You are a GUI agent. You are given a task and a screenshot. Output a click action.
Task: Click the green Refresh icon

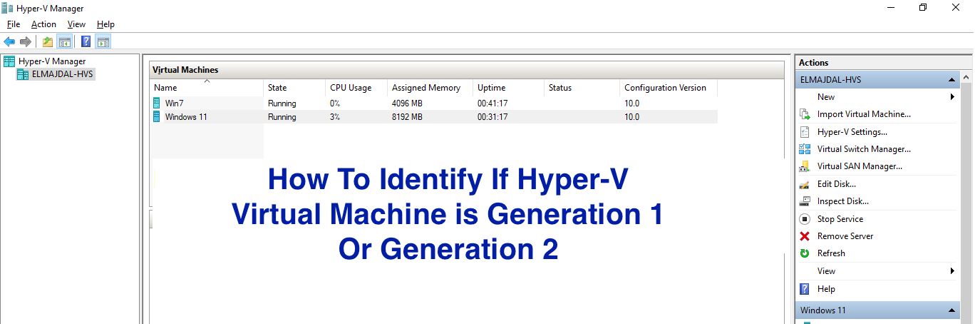coord(805,253)
